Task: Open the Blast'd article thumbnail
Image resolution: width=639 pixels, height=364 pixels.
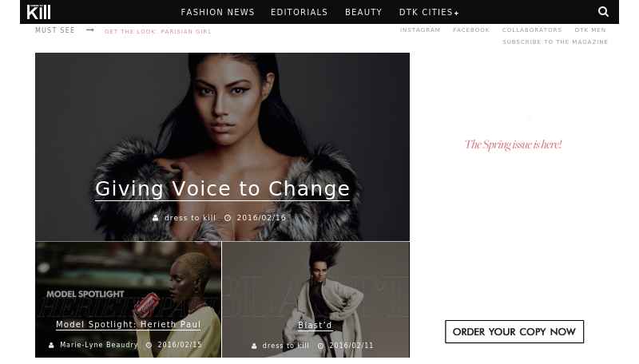Action: (x=316, y=299)
